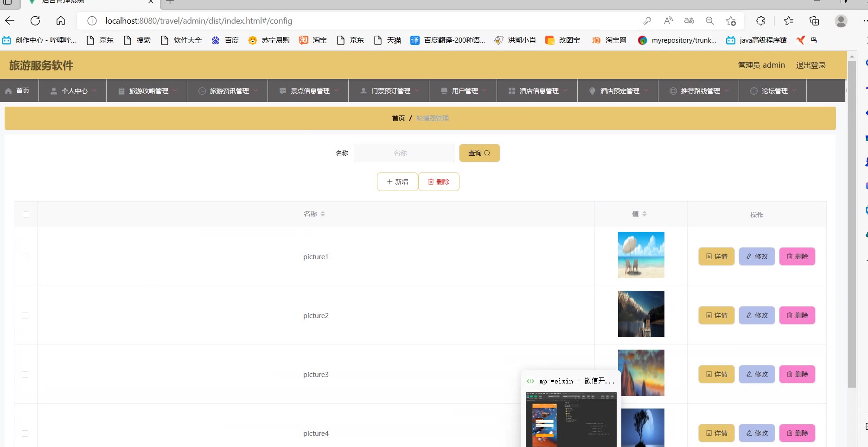The height and width of the screenshot is (447, 868).
Task: Click 退出登录 to log out
Action: tap(811, 65)
